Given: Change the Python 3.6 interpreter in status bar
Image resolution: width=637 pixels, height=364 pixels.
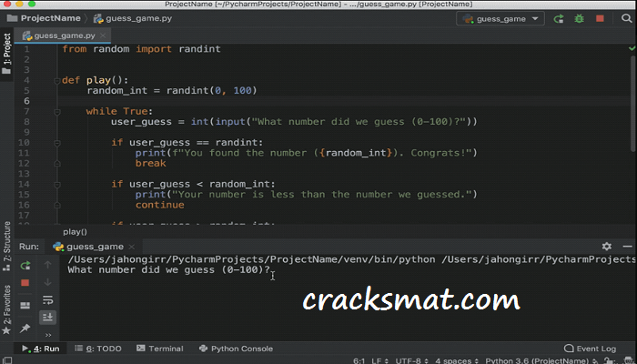Looking at the screenshot, I should [540, 360].
